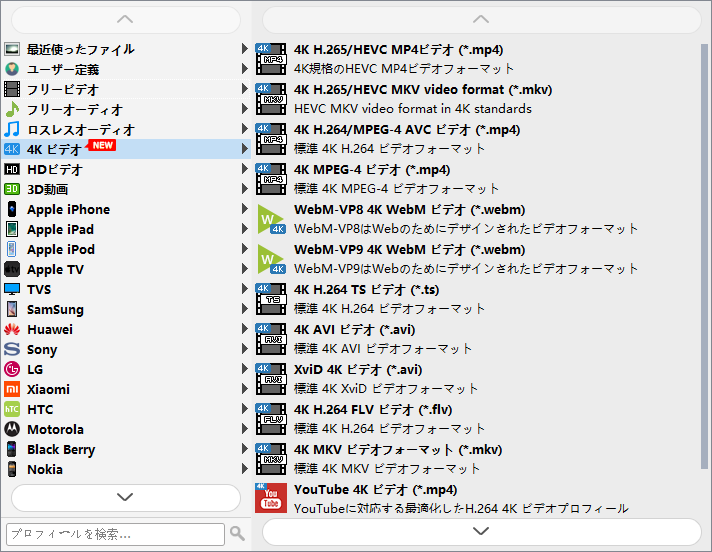
Task: Click the Apple iPad device icon
Action: 12,229
